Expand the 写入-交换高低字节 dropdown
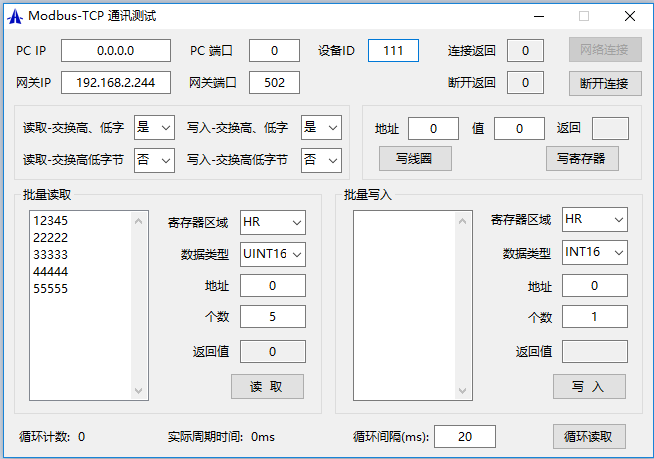Image resolution: width=654 pixels, height=459 pixels. pos(321,159)
